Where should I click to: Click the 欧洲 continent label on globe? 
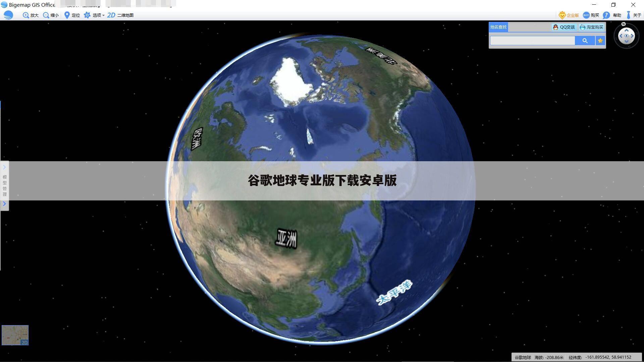[197, 139]
